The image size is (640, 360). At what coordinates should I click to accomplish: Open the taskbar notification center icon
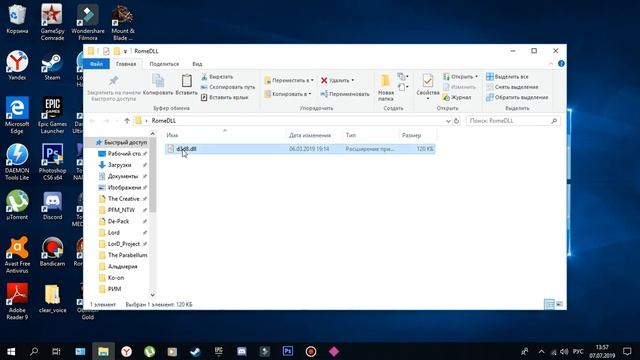click(627, 351)
